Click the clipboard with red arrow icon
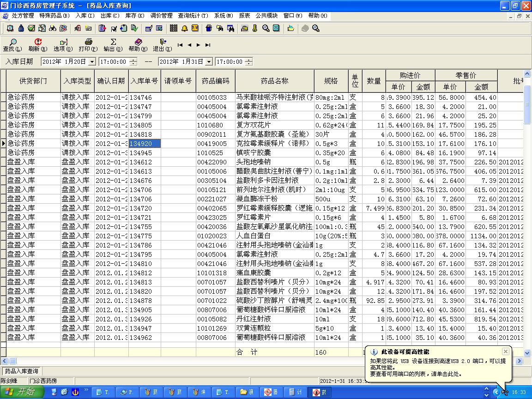Image resolution: width=532 pixels, height=399 pixels. click(102, 28)
